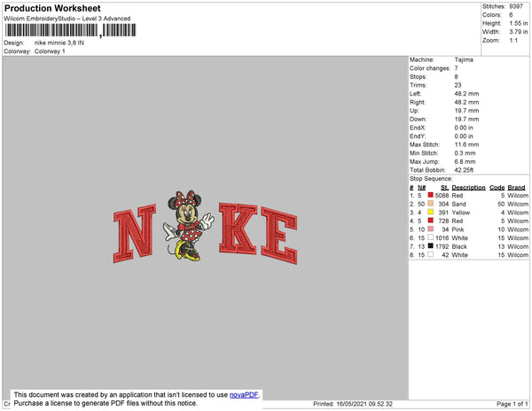Screen dimensions: 532x411
Task: Click the Zoom value 1:1
Action: (x=513, y=41)
